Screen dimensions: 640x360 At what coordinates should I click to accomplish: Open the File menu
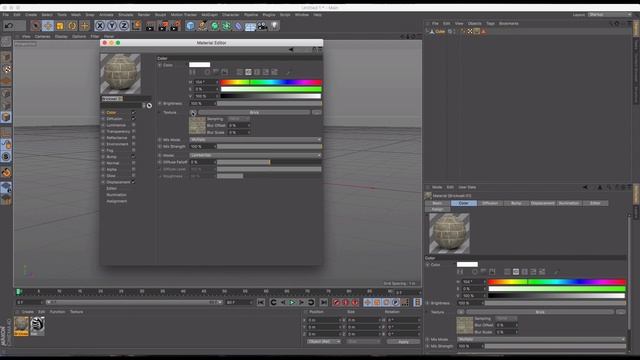6,15
